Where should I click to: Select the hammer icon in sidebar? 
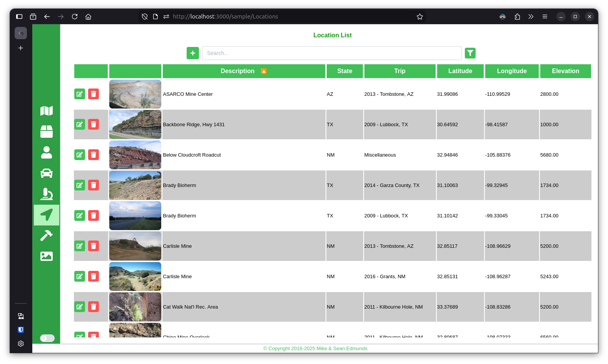click(47, 235)
